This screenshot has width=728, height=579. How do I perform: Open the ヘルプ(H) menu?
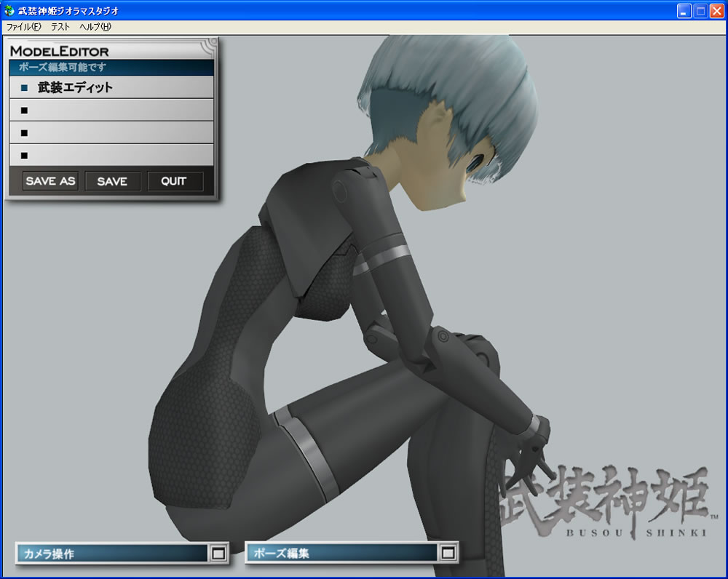(95, 27)
